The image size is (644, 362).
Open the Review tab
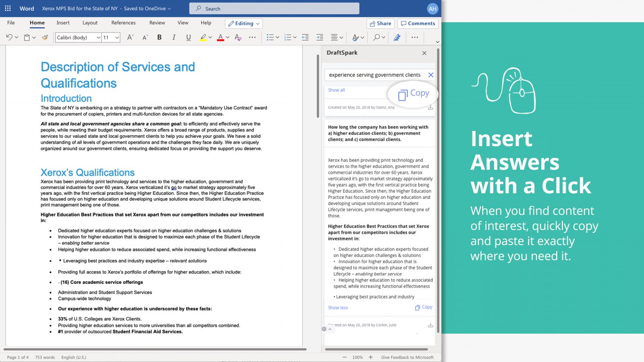tap(157, 23)
